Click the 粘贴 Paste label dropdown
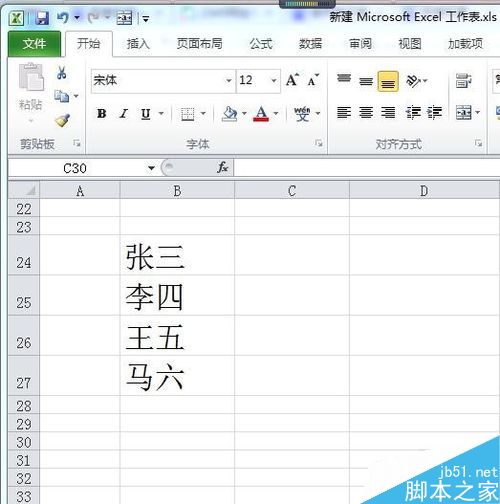 [31, 111]
